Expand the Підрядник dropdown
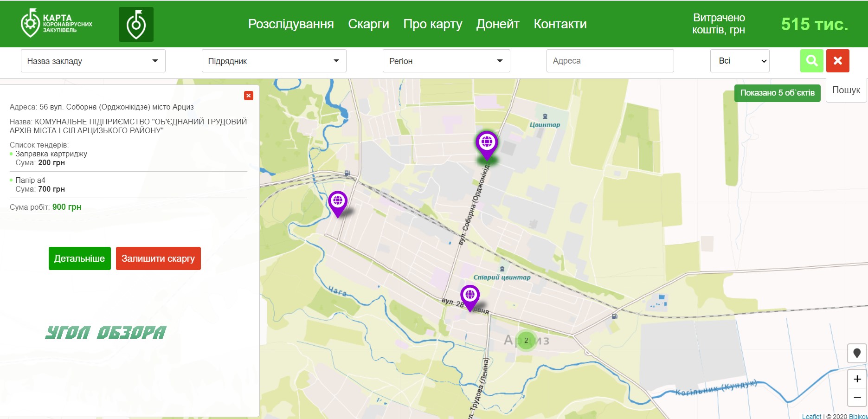 pos(274,61)
